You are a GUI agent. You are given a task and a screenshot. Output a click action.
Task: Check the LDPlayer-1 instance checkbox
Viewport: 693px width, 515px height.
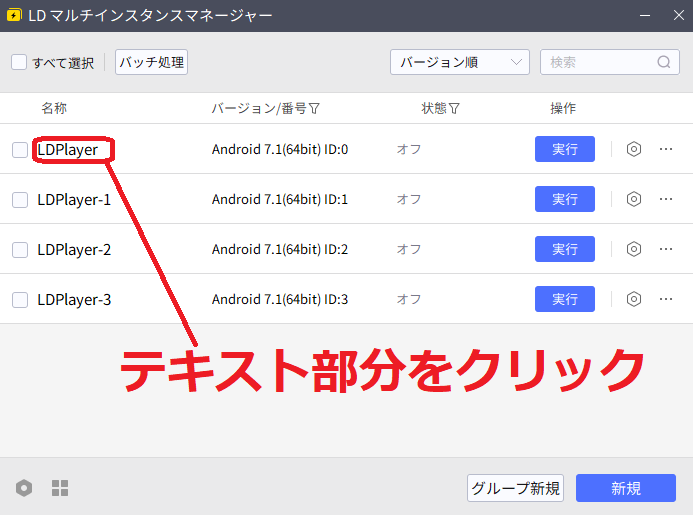pos(20,199)
